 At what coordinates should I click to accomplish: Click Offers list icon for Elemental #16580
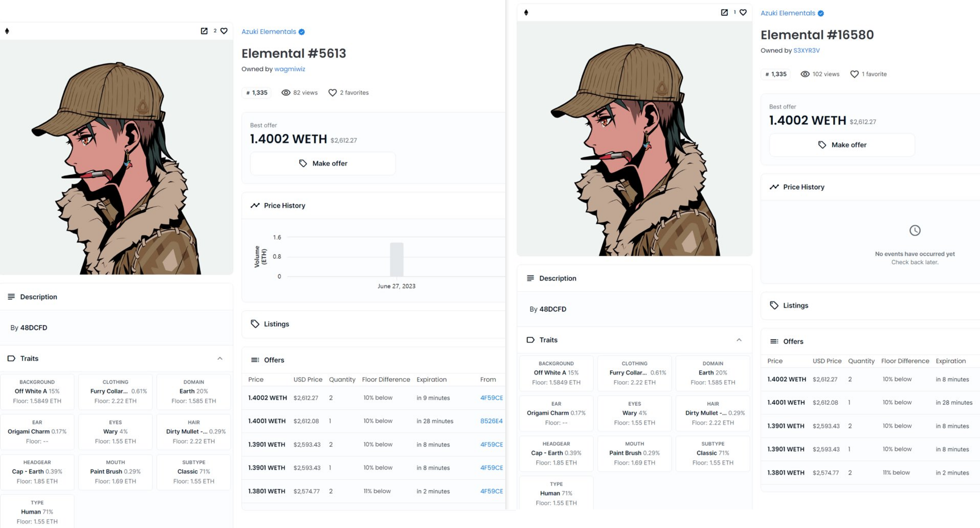pos(774,342)
